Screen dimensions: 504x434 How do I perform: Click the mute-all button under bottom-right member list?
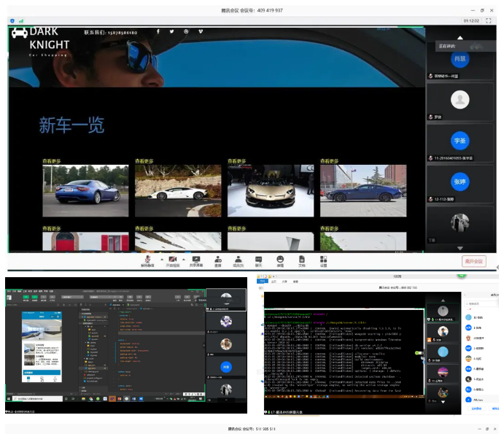click(x=476, y=408)
